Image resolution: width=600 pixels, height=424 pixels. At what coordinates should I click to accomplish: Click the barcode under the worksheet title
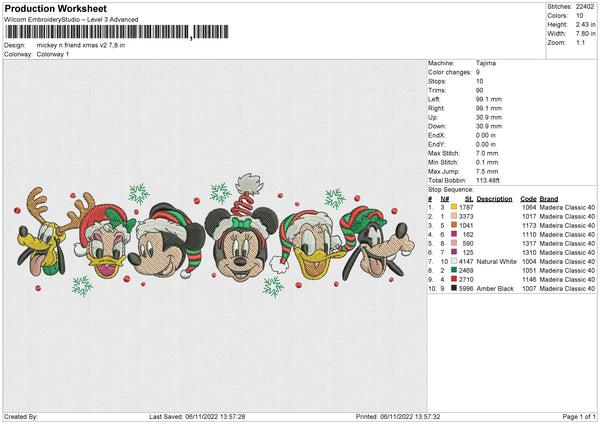(117, 32)
